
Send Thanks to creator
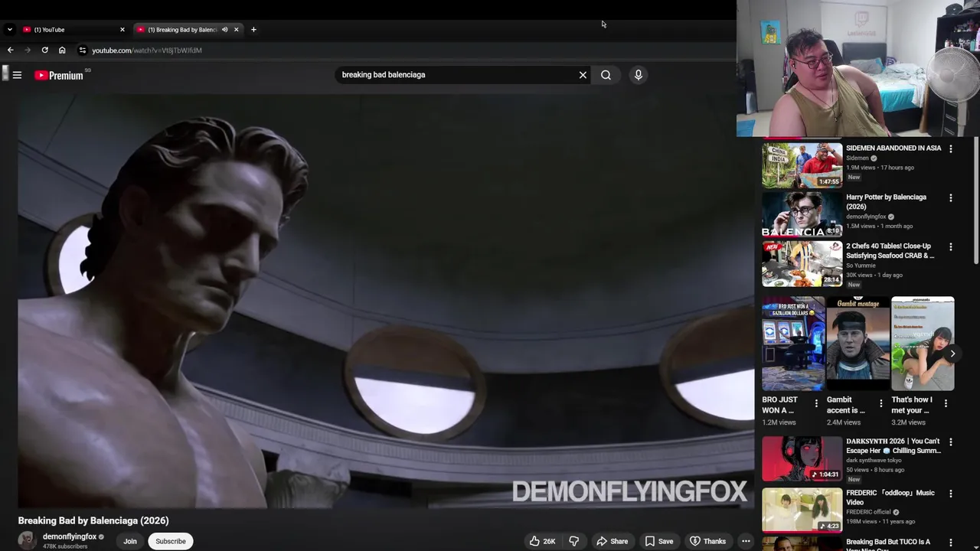[x=707, y=541]
